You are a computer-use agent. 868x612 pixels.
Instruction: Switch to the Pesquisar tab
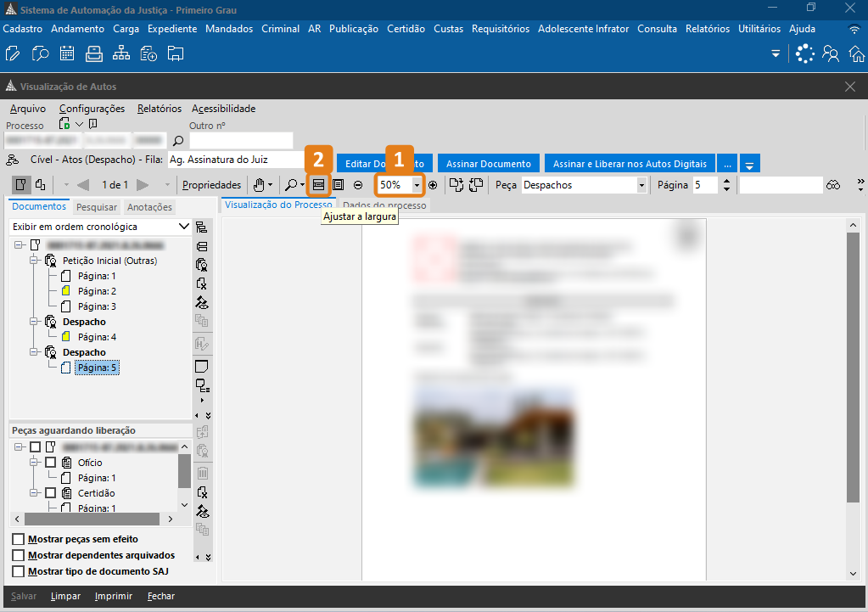click(x=97, y=206)
